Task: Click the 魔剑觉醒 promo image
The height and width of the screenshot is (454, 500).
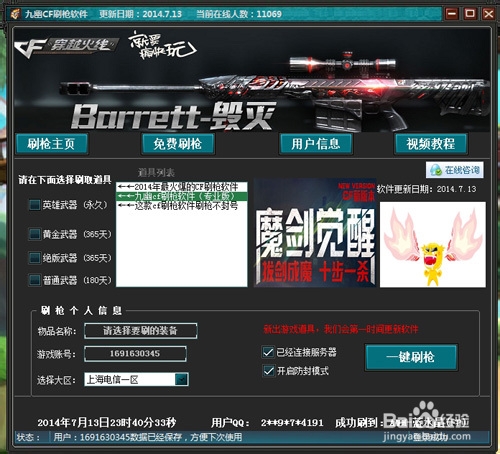Action: 315,233
